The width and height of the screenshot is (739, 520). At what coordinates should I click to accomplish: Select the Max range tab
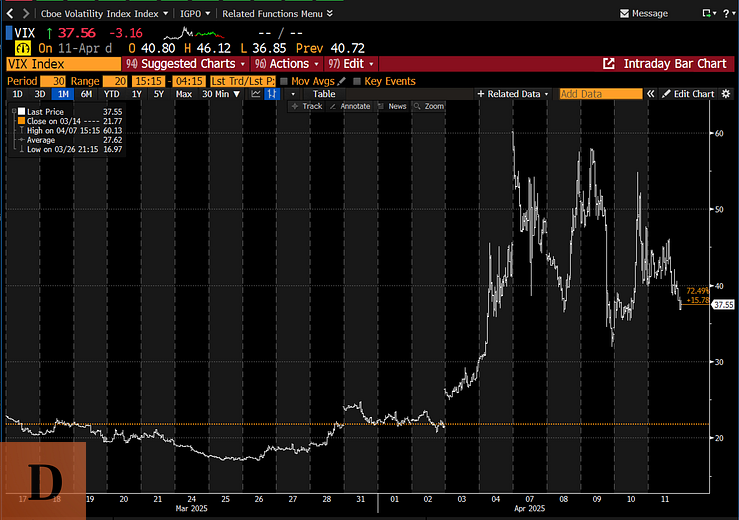click(183, 94)
